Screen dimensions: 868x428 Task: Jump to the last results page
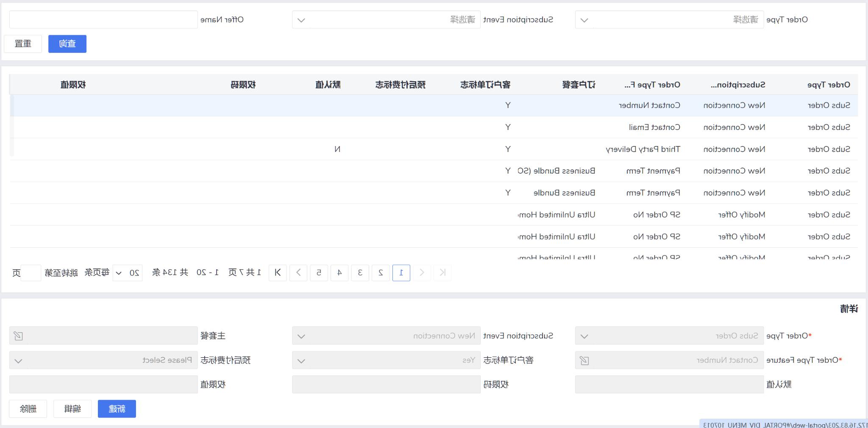pyautogui.click(x=278, y=273)
